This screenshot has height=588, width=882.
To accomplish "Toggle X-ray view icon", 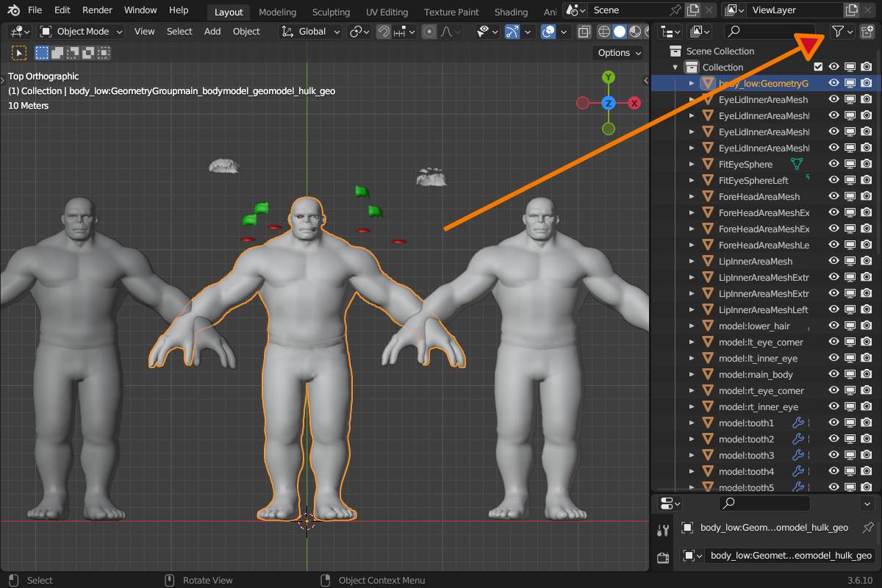I will point(584,32).
